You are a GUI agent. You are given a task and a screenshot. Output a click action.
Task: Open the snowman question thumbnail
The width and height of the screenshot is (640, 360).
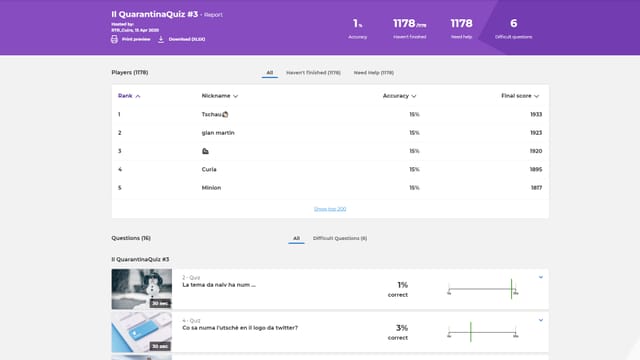(142, 289)
